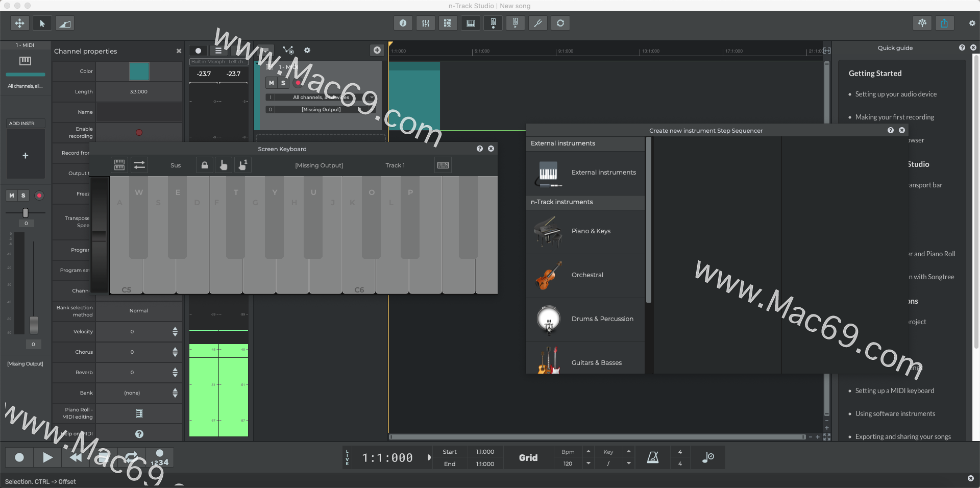Open the wrench settings tool in toolbar
The width and height of the screenshot is (980, 488).
tap(537, 23)
